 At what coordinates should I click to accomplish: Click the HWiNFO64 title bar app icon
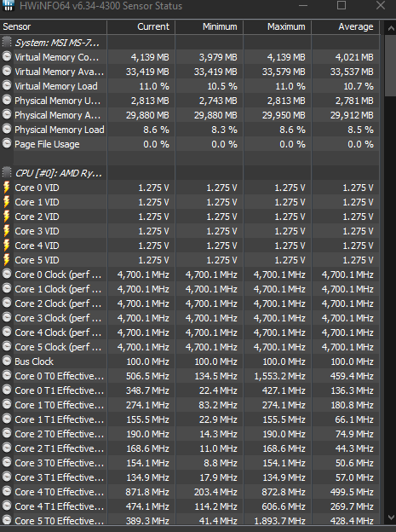click(x=8, y=5)
